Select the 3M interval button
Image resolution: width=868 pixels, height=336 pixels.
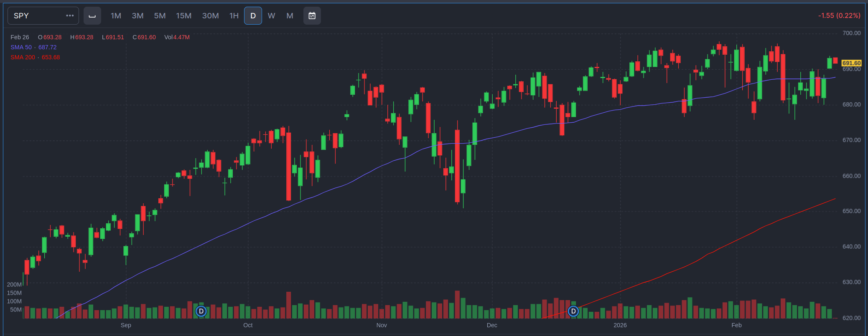[137, 16]
